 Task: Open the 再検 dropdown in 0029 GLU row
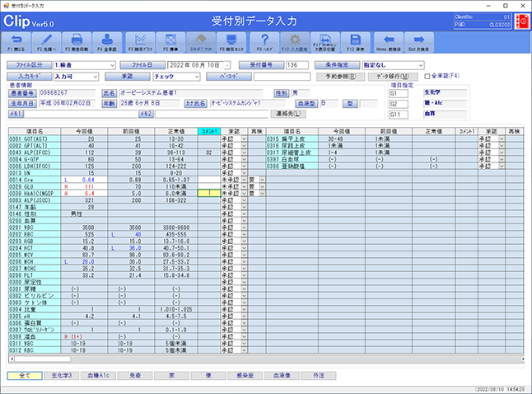(262, 186)
